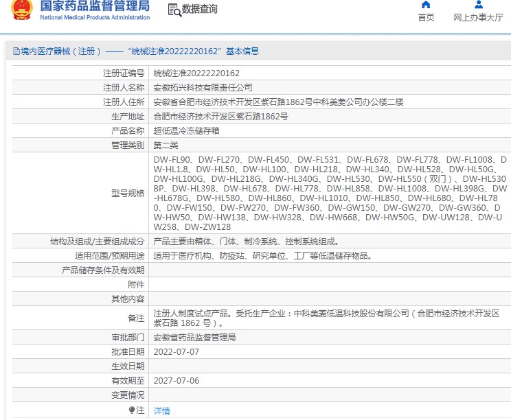
Task: Click the 网上办事大厅 user icon
Action: coord(479,5)
